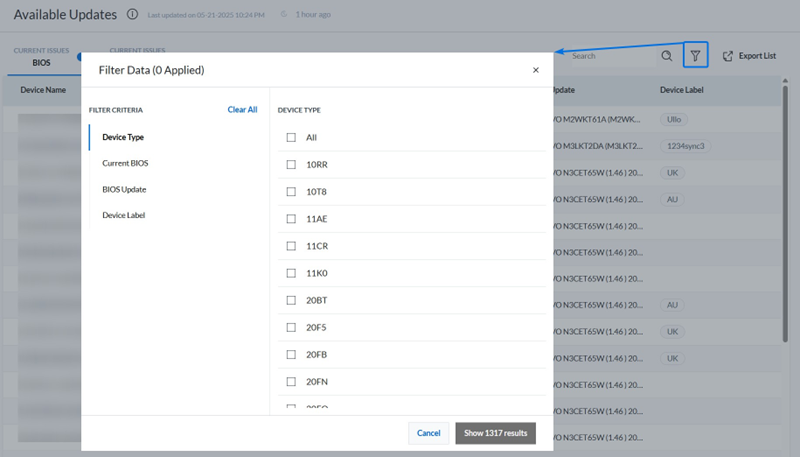Choose Device Label filter criteria

(x=123, y=214)
